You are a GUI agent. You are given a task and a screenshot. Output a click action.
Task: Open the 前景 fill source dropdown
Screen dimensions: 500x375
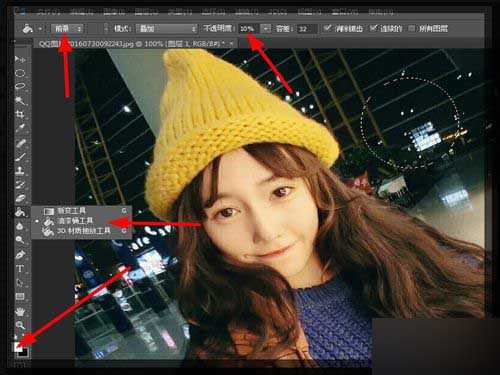pyautogui.click(x=68, y=29)
